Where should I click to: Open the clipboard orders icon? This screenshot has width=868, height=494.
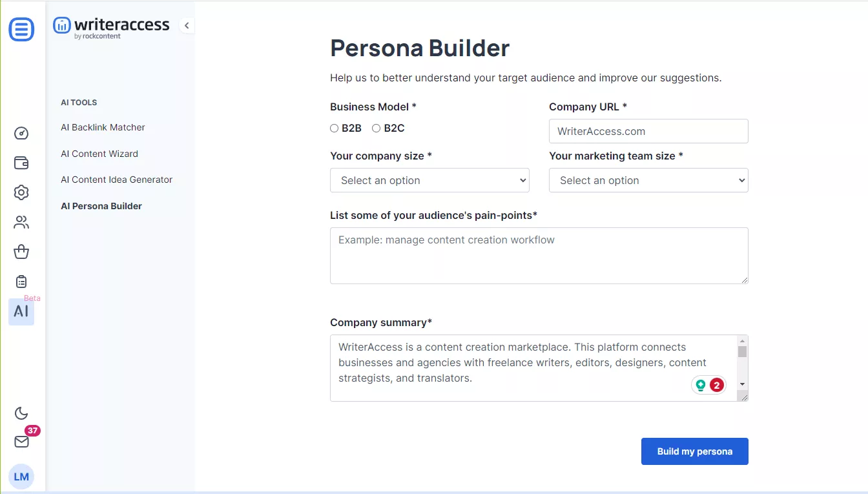pos(21,282)
